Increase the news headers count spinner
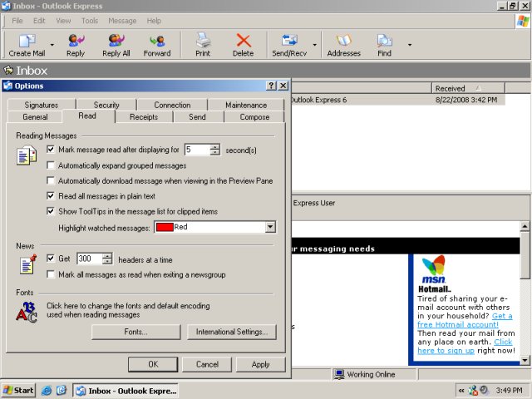The height and width of the screenshot is (399, 532). pos(107,256)
